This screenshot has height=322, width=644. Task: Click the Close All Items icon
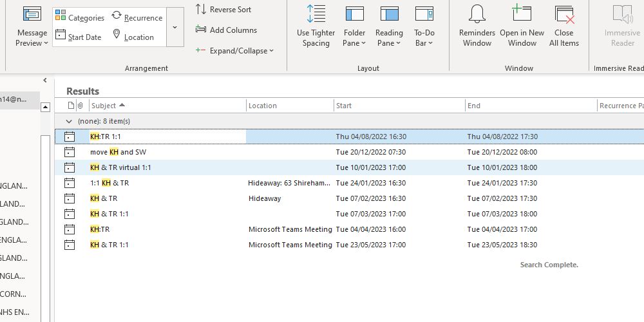564,15
